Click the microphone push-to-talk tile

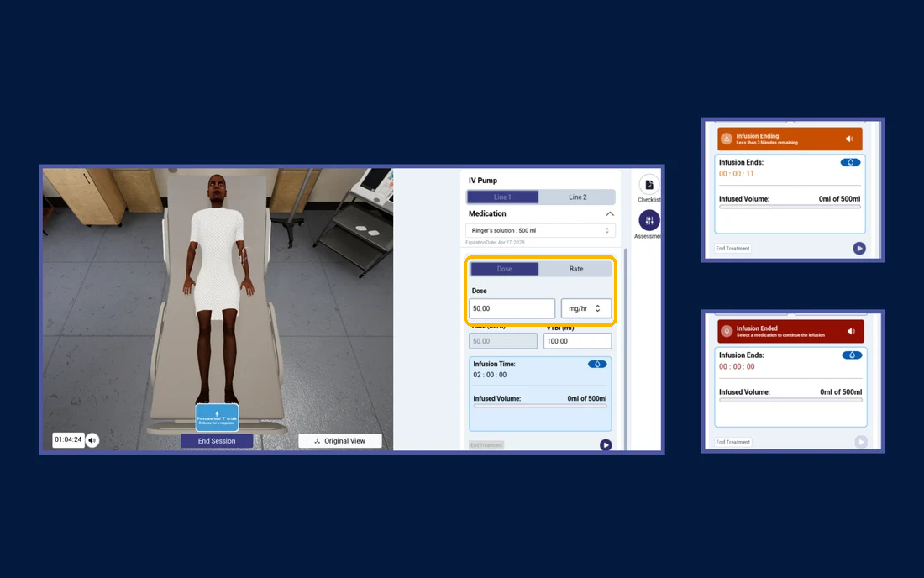pos(217,418)
